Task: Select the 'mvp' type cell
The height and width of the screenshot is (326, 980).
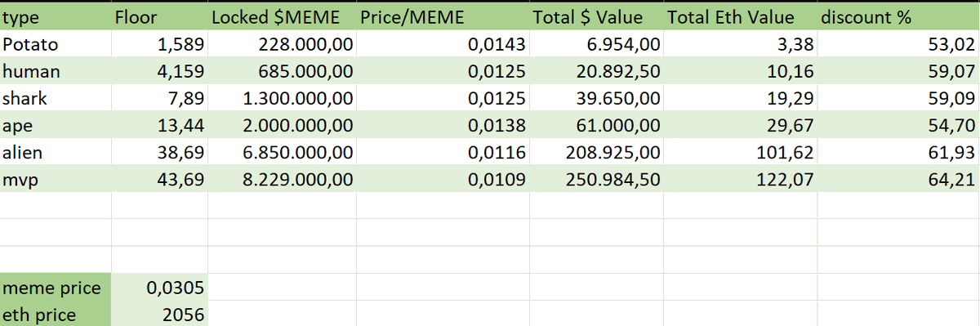Action: (x=56, y=179)
